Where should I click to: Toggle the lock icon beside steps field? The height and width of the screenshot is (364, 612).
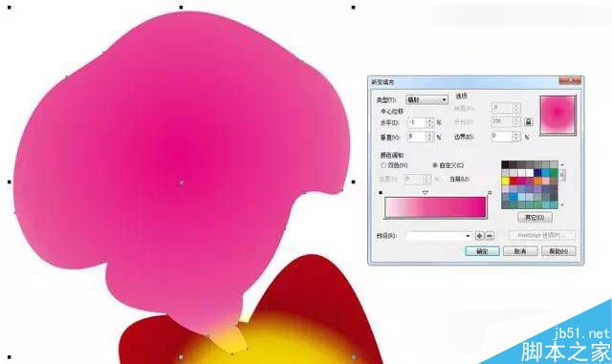(x=528, y=121)
